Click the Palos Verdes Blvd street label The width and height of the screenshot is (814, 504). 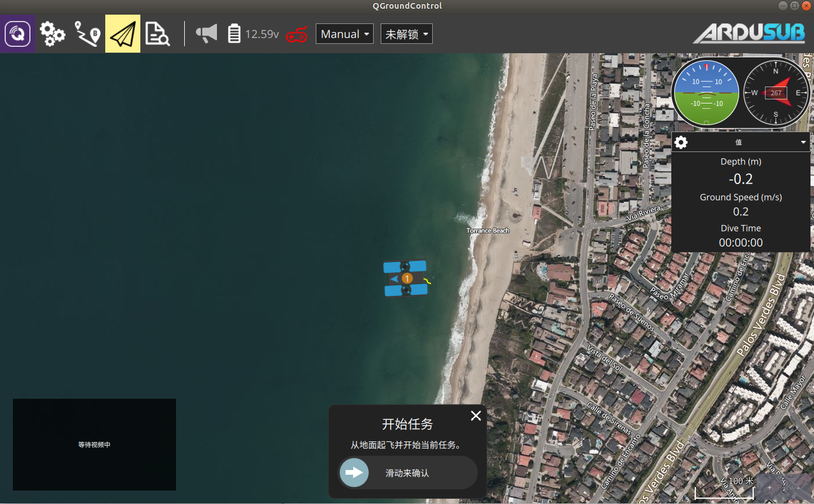tap(761, 316)
